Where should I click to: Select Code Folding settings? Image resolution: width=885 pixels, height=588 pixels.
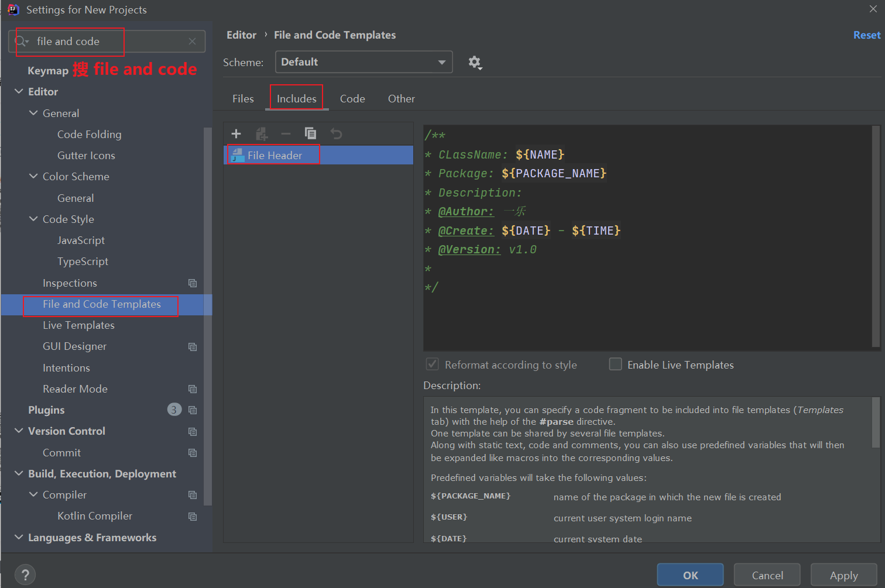click(90, 135)
